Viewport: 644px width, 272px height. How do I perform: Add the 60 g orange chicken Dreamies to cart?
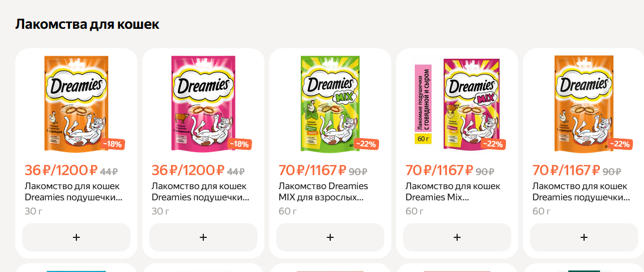click(583, 237)
